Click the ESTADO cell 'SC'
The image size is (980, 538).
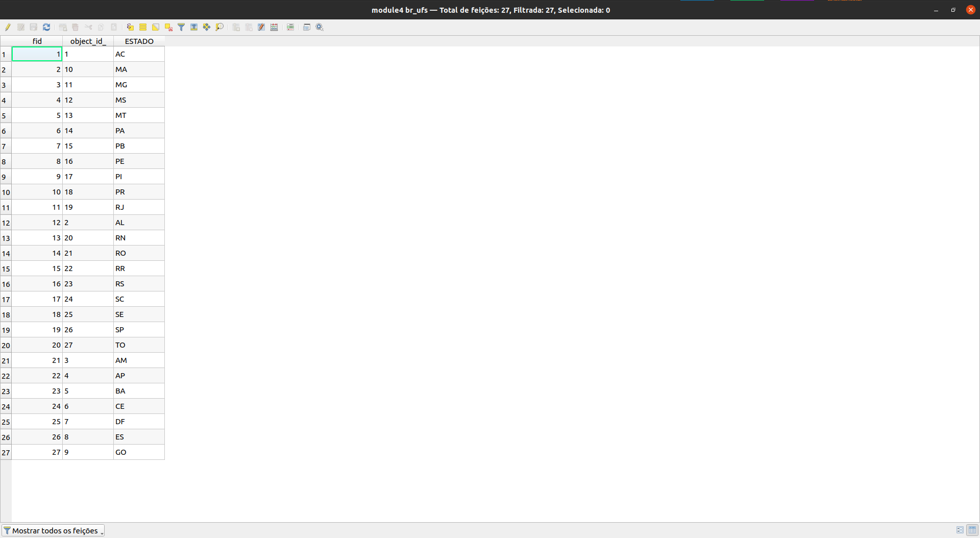(x=139, y=299)
